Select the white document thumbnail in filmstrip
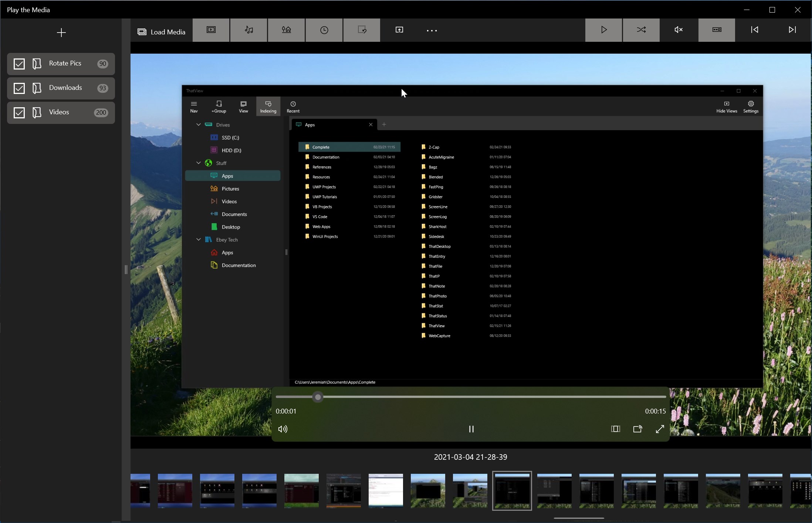This screenshot has width=812, height=523. [x=386, y=490]
